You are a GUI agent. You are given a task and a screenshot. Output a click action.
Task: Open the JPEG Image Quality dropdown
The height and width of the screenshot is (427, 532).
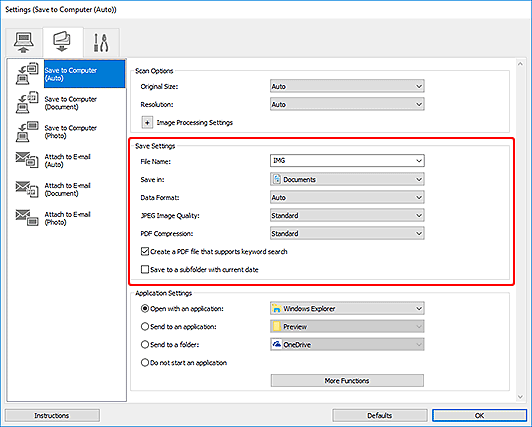(347, 215)
